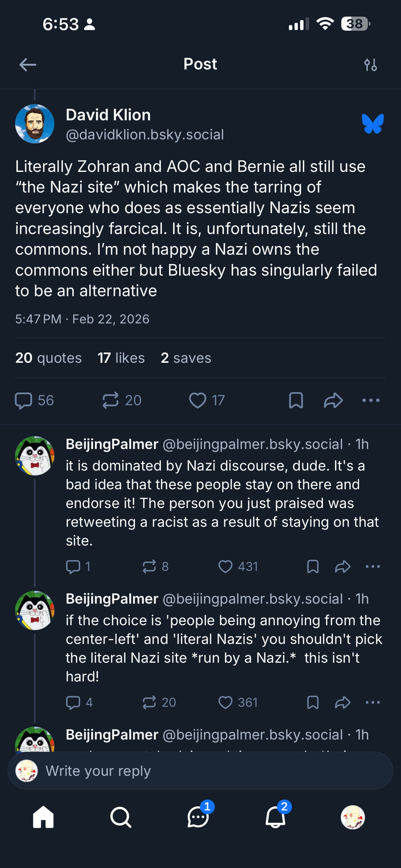Image resolution: width=401 pixels, height=868 pixels.
Task: Go to Home tab
Action: (43, 818)
